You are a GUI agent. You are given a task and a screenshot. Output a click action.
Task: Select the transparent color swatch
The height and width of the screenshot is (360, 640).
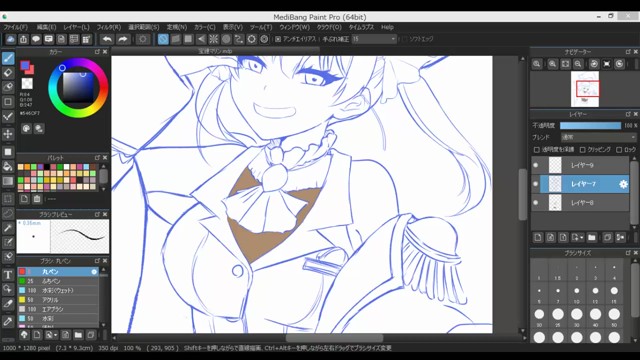click(27, 83)
